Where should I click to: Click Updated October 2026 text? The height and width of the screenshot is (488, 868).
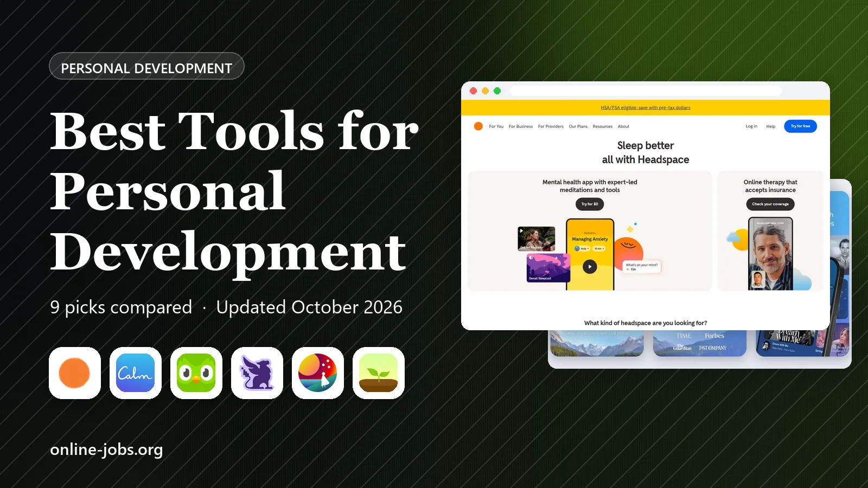coord(309,307)
